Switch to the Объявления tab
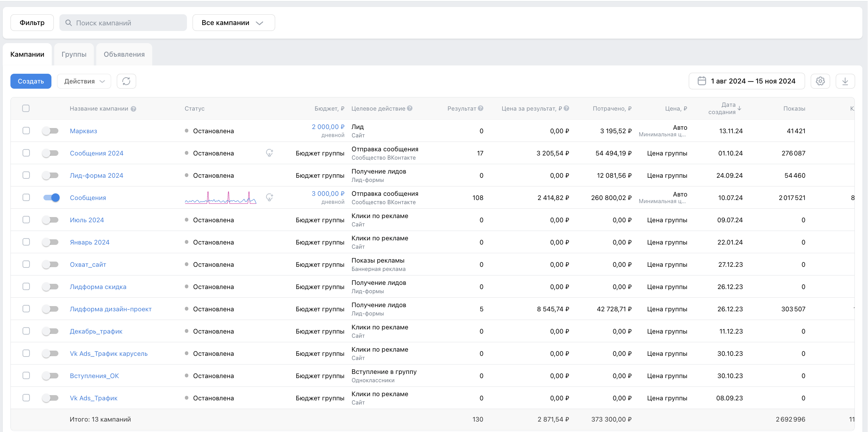 point(124,54)
